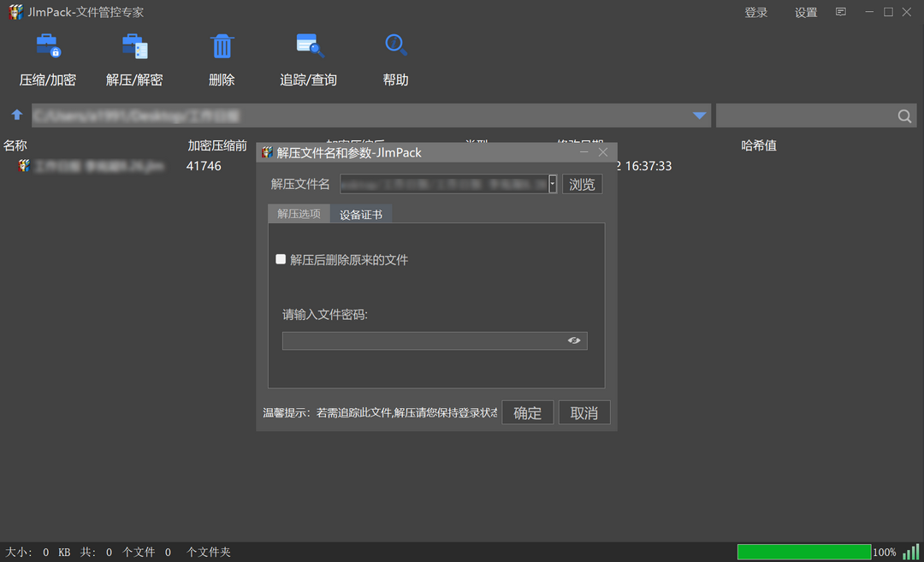The width and height of the screenshot is (924, 562).
Task: Open the 压缩/加密 compression tool
Action: click(47, 57)
